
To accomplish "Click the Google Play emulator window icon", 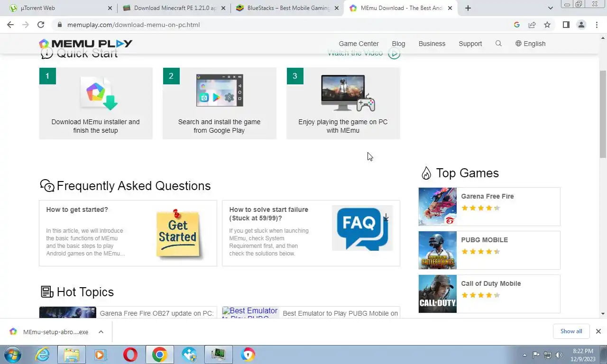I will pos(220,90).
